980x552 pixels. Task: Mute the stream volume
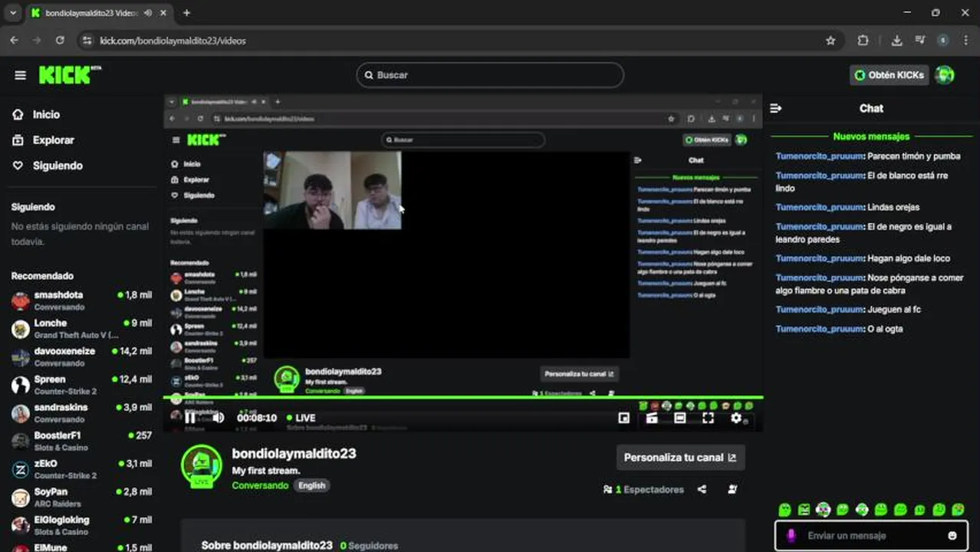(x=219, y=418)
